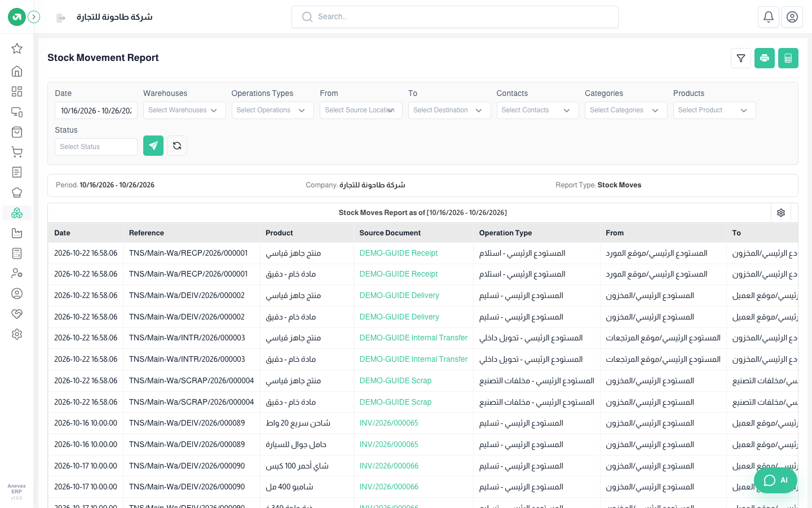Reset filters with the refresh icon
The height and width of the screenshot is (508, 812).
tap(177, 146)
